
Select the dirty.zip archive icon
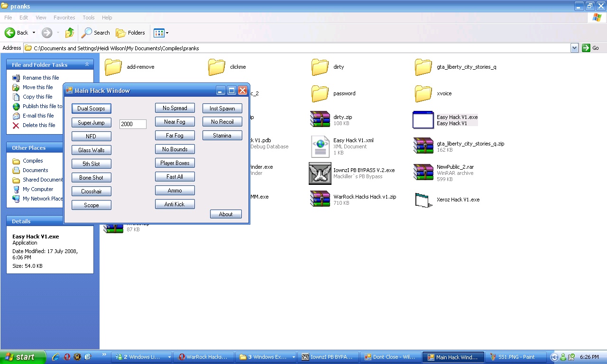coord(320,120)
